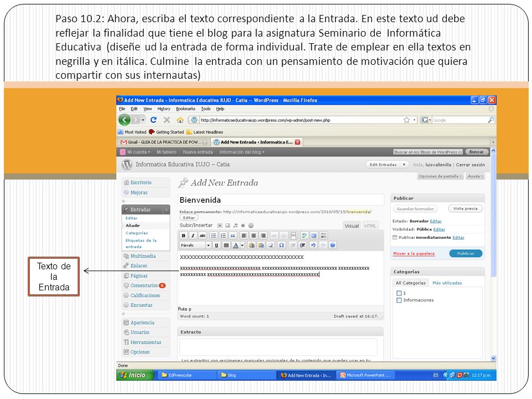Open the Firefox Tools menu

click(x=206, y=109)
